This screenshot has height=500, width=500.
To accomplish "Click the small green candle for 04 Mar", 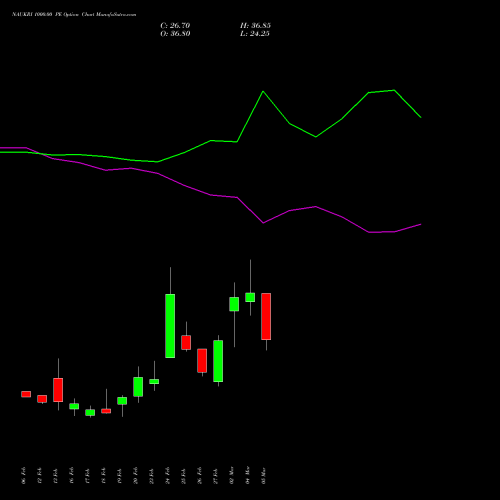I will click(x=250, y=297).
